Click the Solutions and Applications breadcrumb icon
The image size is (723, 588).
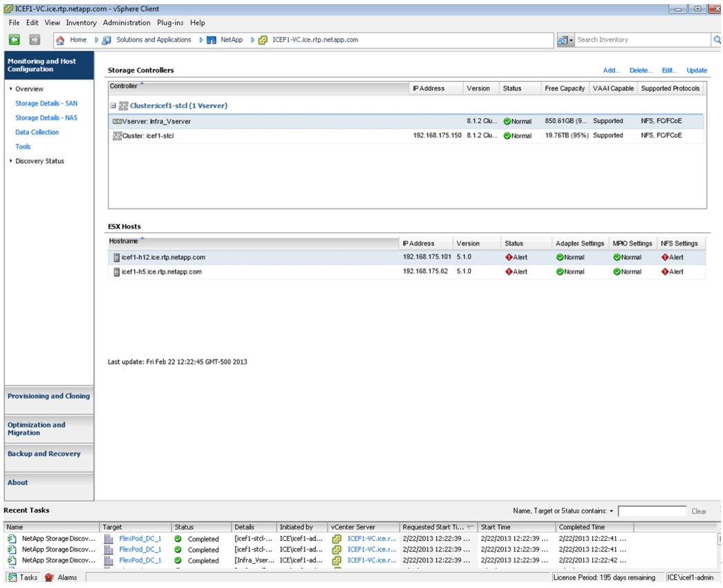(x=106, y=40)
